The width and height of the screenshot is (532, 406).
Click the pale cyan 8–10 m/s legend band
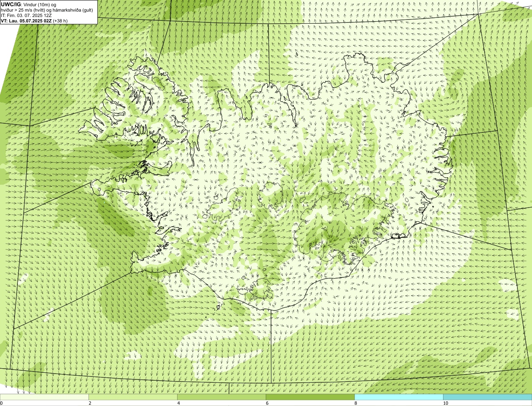point(399,397)
